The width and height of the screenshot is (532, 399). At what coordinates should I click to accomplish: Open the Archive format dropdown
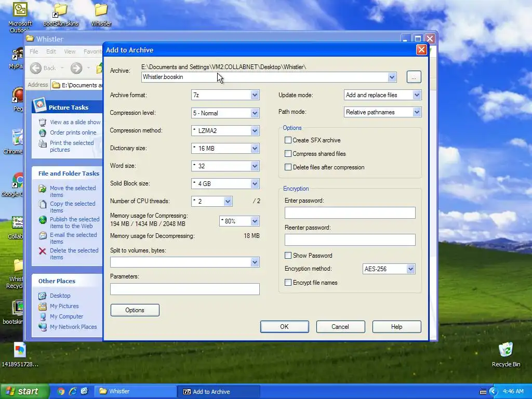click(x=255, y=95)
